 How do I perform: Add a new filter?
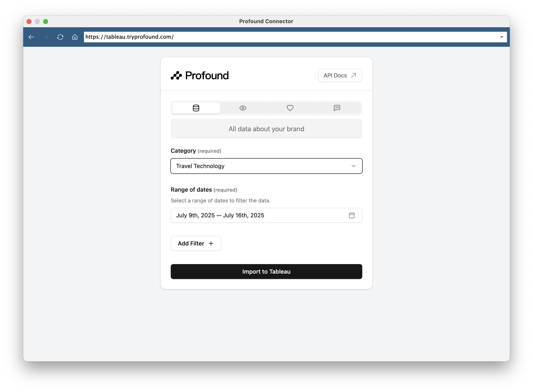click(x=196, y=243)
